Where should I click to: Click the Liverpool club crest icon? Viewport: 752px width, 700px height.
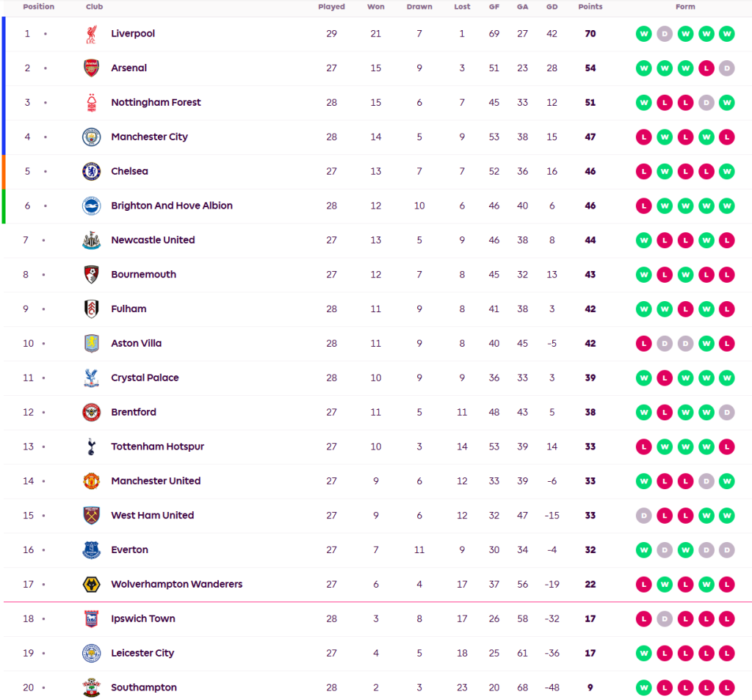[x=91, y=34]
